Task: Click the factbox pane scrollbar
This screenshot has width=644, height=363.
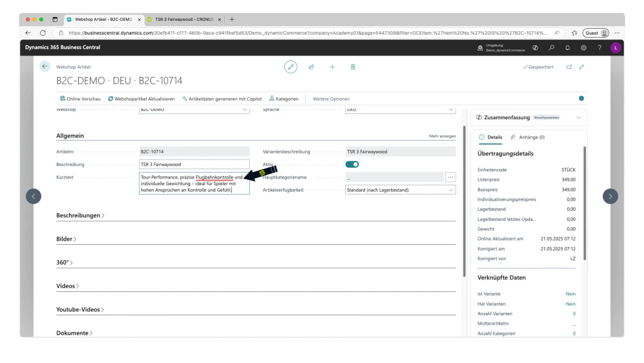Action: coord(584,203)
